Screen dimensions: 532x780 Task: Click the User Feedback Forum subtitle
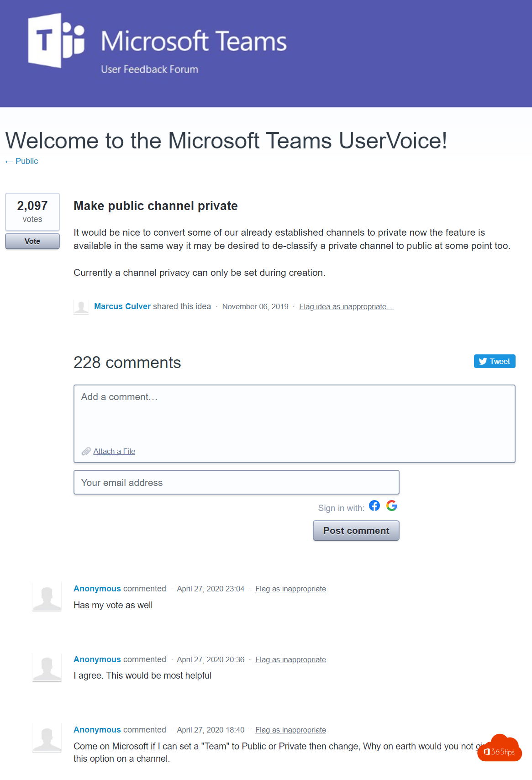click(x=149, y=69)
